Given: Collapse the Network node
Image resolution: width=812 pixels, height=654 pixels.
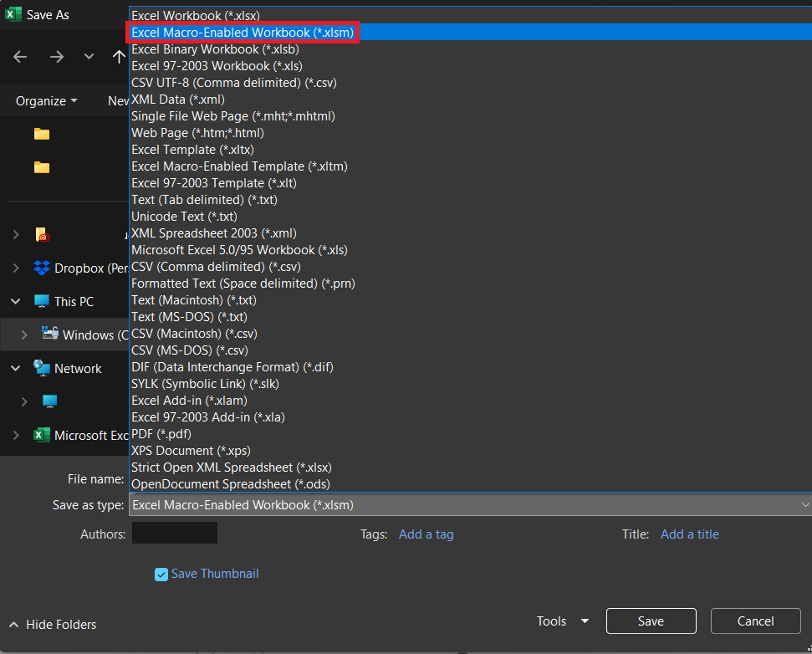Looking at the screenshot, I should pyautogui.click(x=16, y=368).
